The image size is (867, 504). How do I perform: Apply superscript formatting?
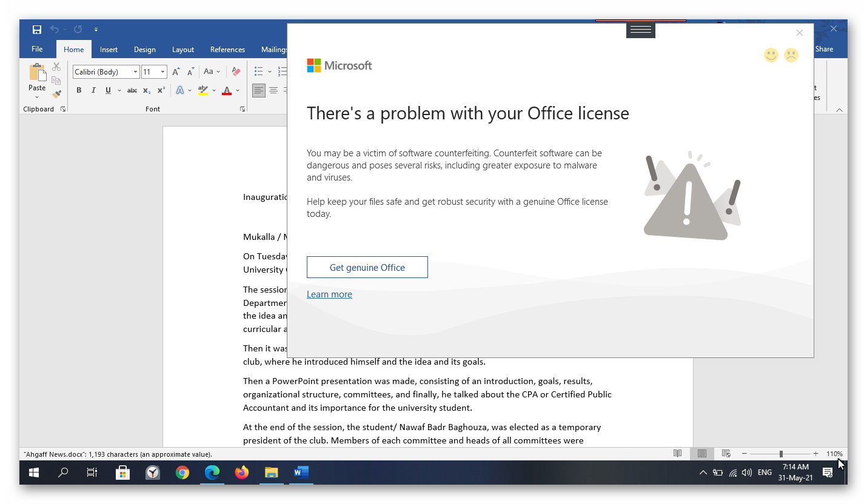(161, 90)
